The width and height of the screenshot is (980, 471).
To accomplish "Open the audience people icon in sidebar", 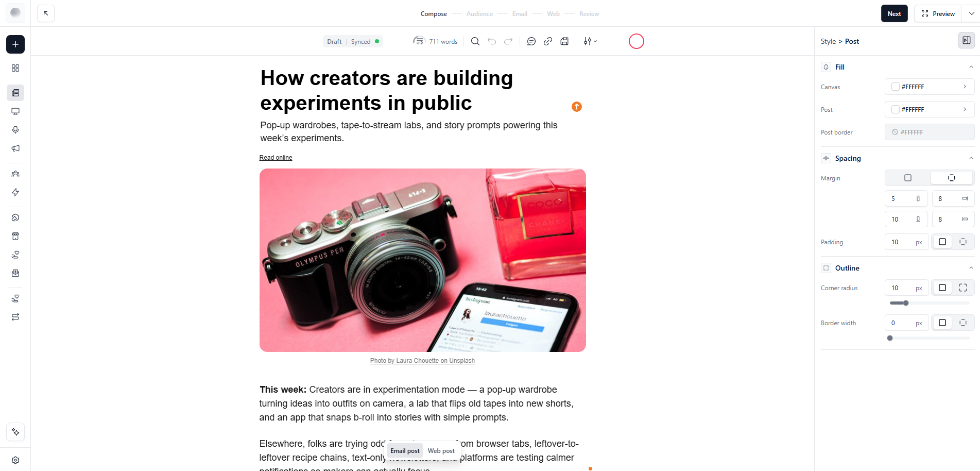I will click(15, 174).
